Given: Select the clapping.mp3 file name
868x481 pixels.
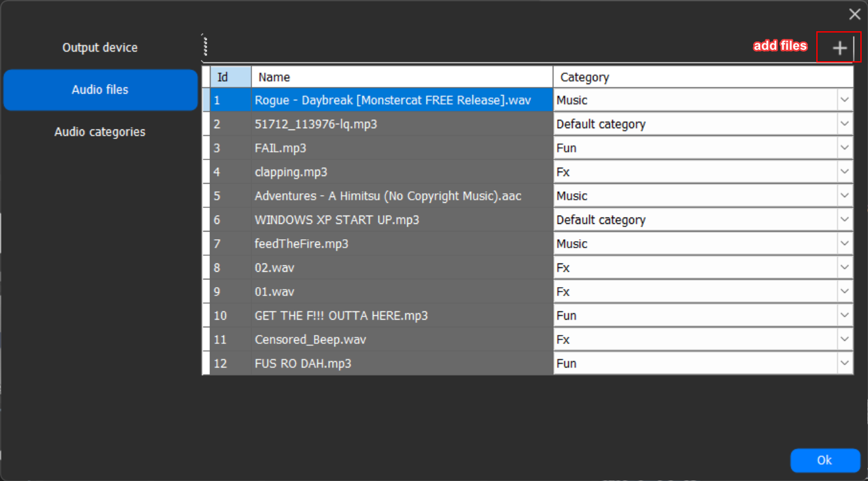Looking at the screenshot, I should click(x=402, y=172).
